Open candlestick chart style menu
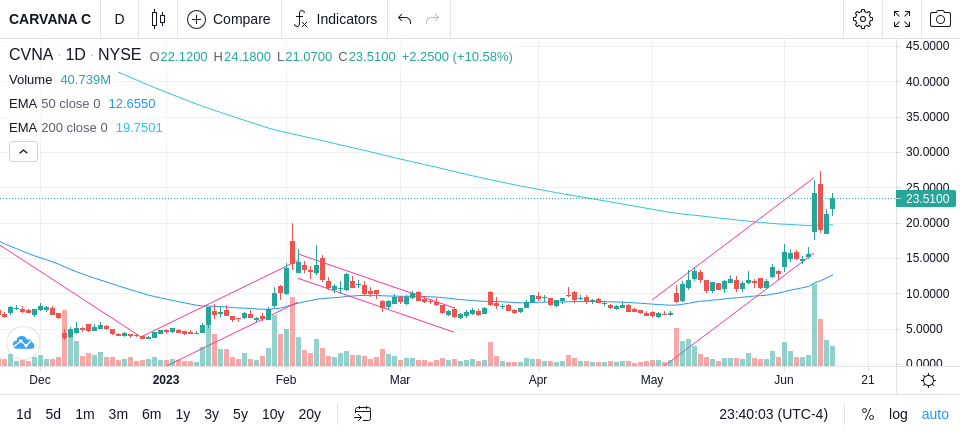Viewport: 960px width, 433px height. tap(158, 19)
